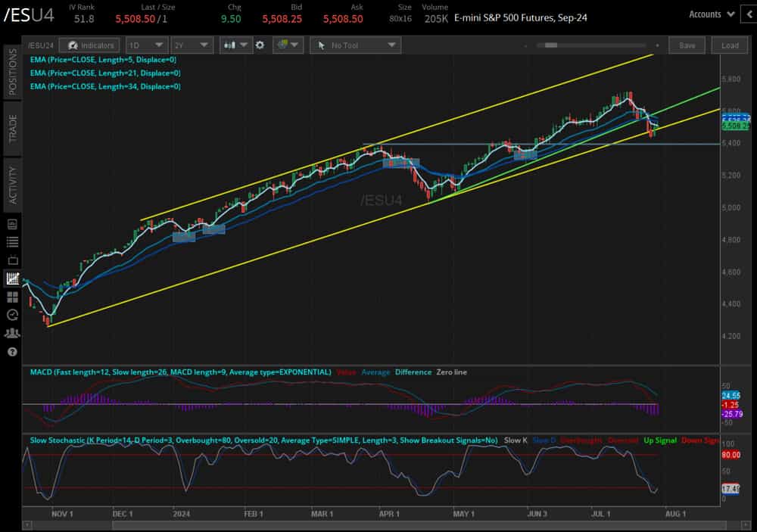
Task: Toggle the Zero line in the MACD legend
Action: click(x=450, y=372)
